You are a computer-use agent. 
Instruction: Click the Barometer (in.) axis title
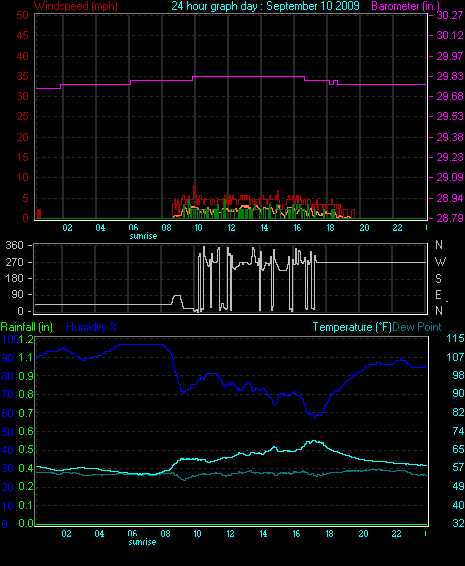click(405, 6)
